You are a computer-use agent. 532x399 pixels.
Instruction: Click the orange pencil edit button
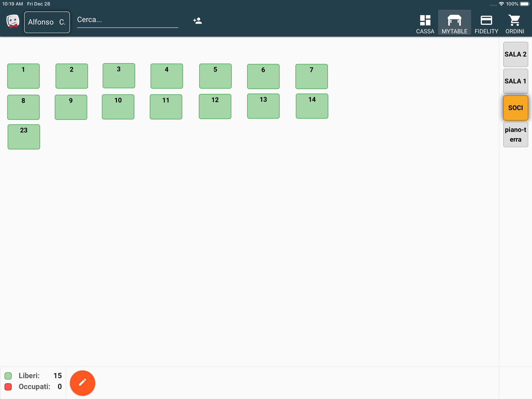83,383
